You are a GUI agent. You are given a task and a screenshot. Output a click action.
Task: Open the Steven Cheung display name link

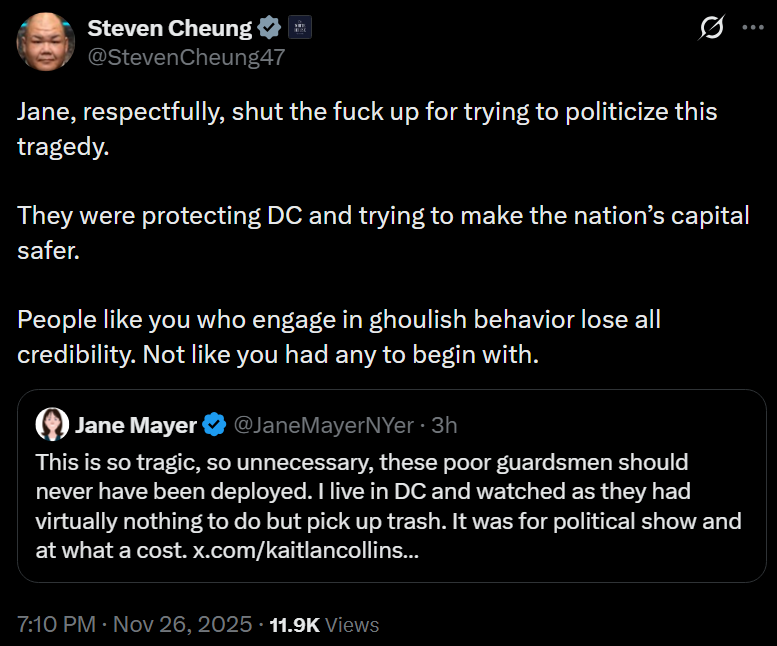coord(170,29)
